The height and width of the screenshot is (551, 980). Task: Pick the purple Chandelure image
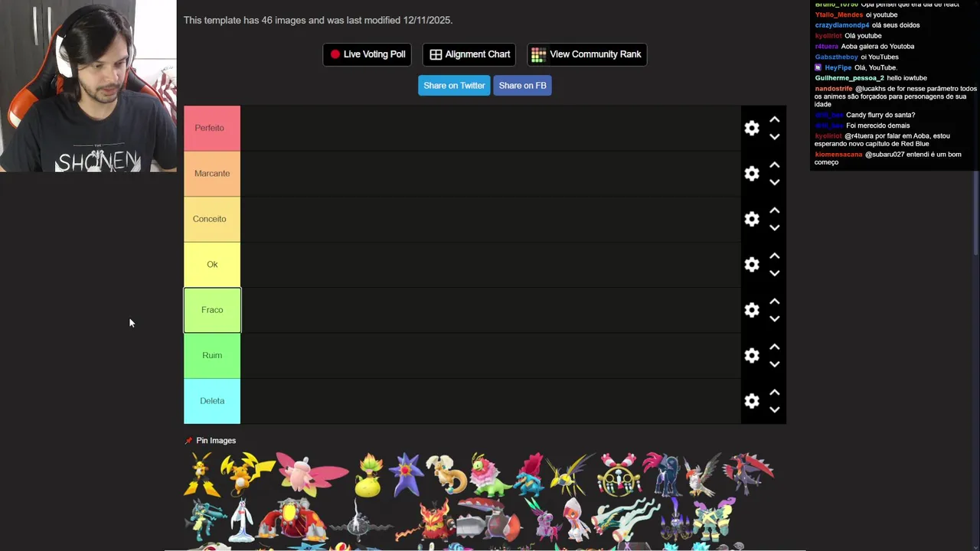click(x=675, y=520)
